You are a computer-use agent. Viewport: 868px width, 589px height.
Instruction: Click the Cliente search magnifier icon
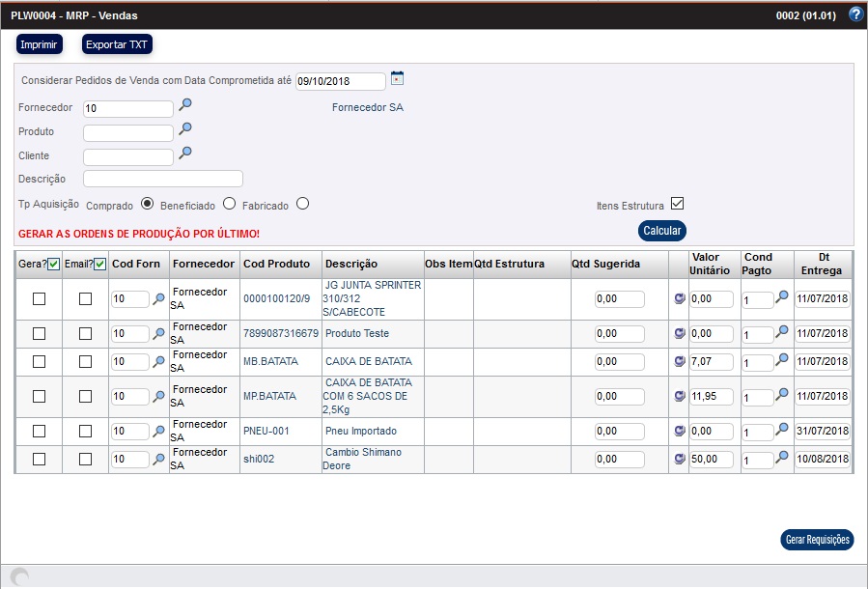click(185, 153)
